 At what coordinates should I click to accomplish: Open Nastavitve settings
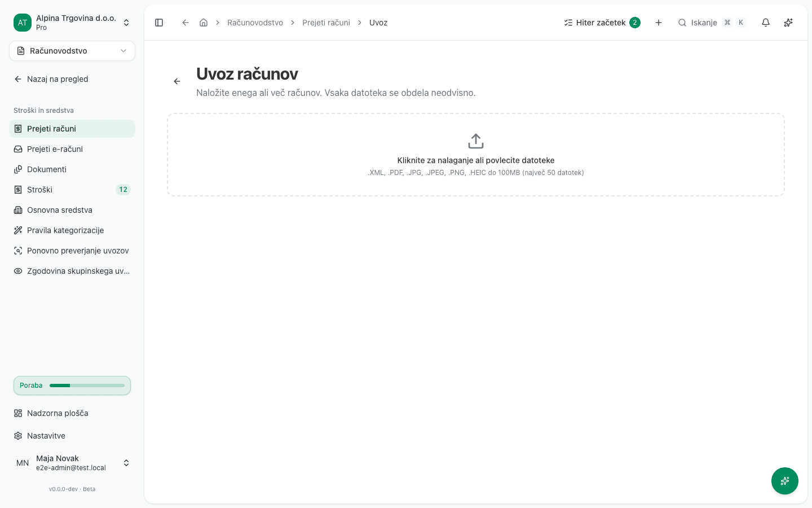72,436
